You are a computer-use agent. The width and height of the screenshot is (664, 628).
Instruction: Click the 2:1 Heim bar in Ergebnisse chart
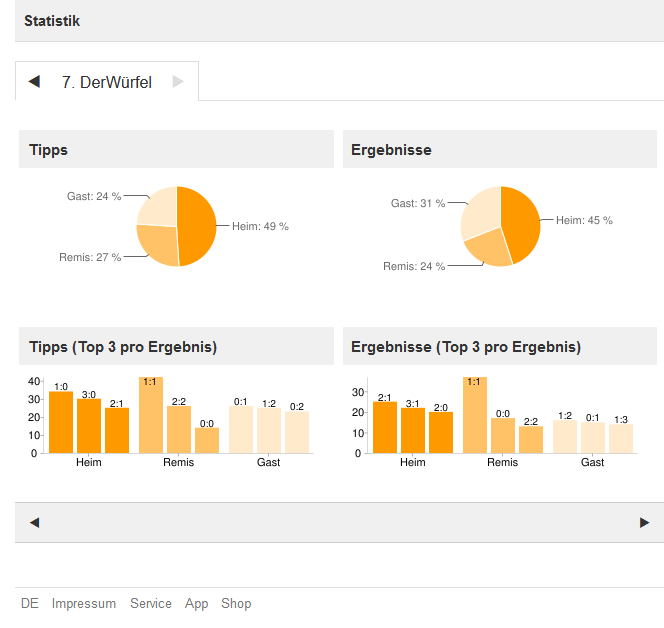(385, 428)
